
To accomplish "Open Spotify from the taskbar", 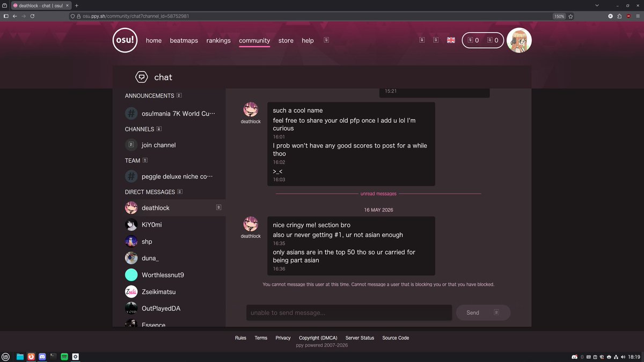I will (64, 357).
